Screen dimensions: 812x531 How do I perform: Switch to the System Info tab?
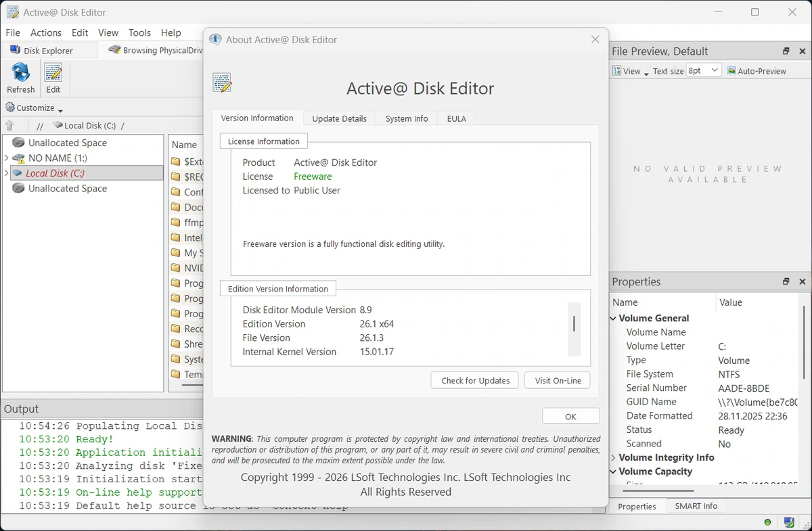pyautogui.click(x=407, y=118)
